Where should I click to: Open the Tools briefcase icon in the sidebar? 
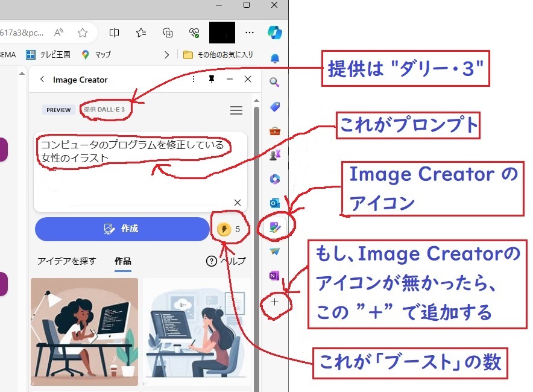coord(275,131)
